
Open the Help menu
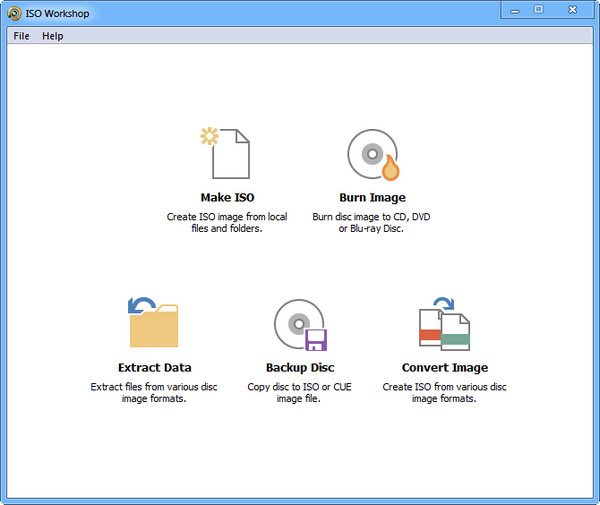(x=52, y=36)
